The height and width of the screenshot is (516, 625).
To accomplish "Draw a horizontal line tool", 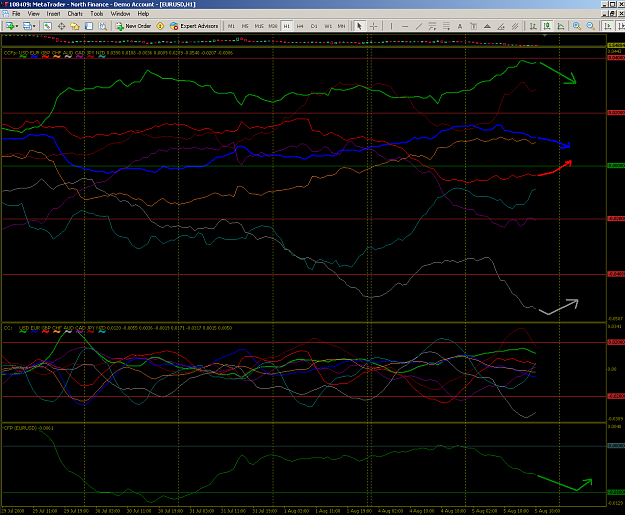I will point(405,26).
